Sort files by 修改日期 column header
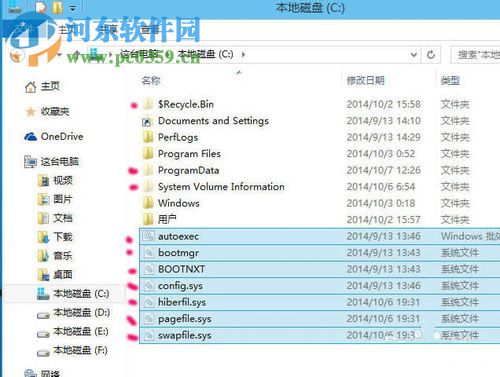Image resolution: width=500 pixels, height=377 pixels. tap(366, 80)
